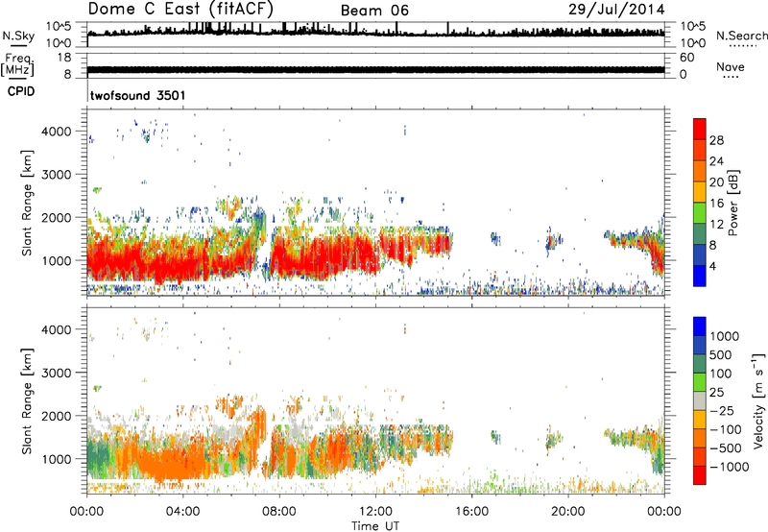Image resolution: width=768 pixels, height=532 pixels.
Task: Select the '100' label on the velocity colorbar
Action: 721,374
